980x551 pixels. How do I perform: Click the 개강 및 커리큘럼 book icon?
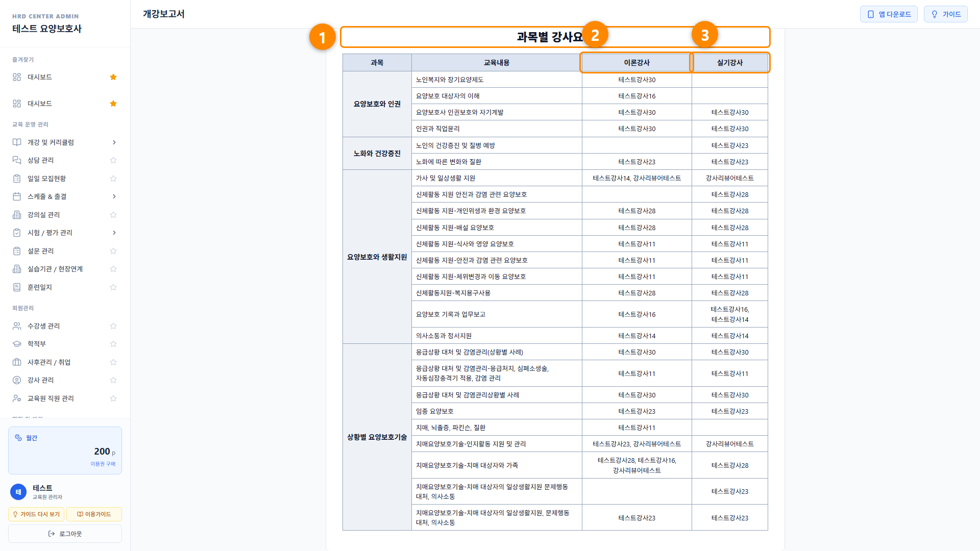point(17,142)
